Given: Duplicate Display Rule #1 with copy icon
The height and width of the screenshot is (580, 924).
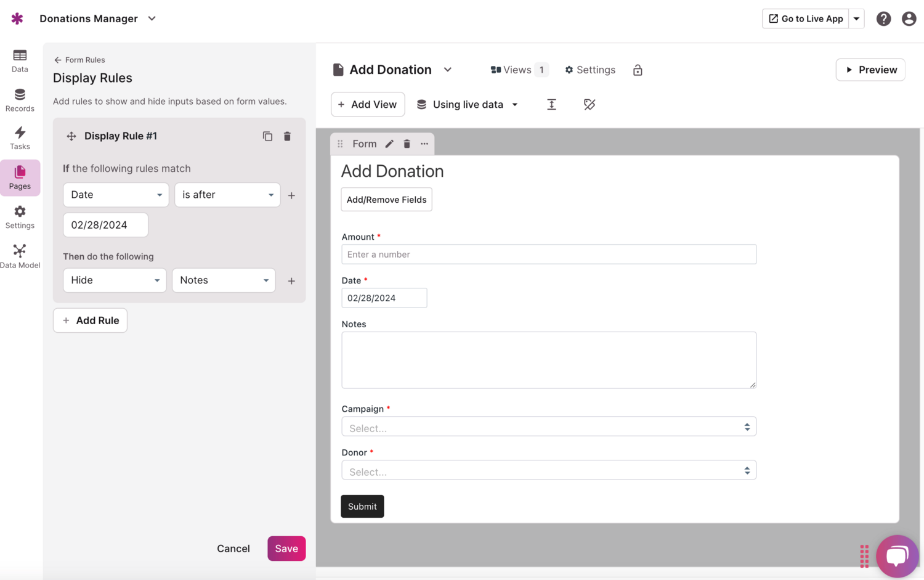Looking at the screenshot, I should point(267,136).
